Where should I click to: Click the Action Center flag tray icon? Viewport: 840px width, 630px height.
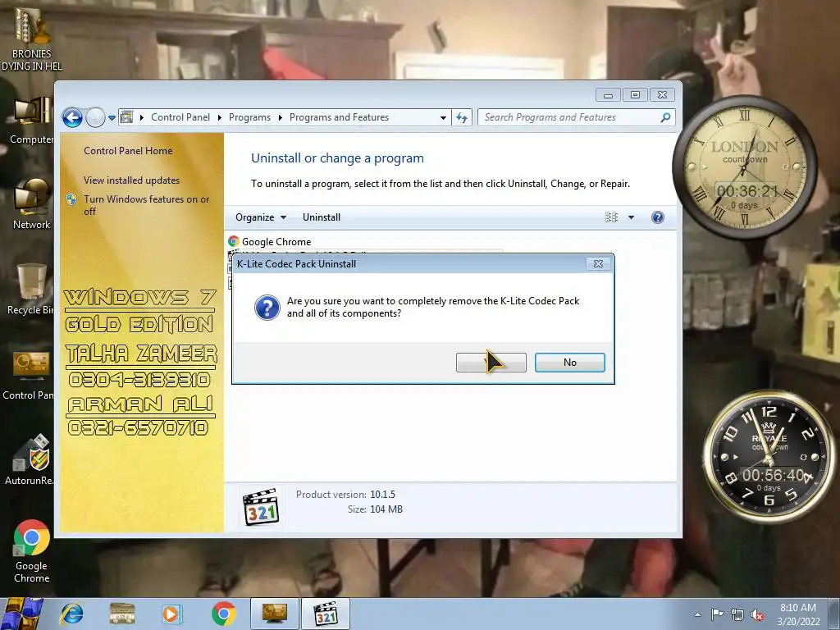tap(717, 614)
